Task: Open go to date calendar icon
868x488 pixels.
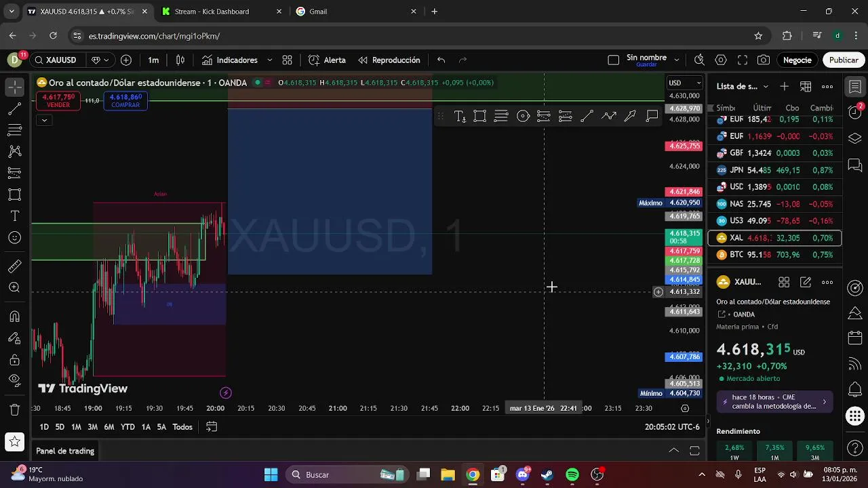Action: [212, 427]
